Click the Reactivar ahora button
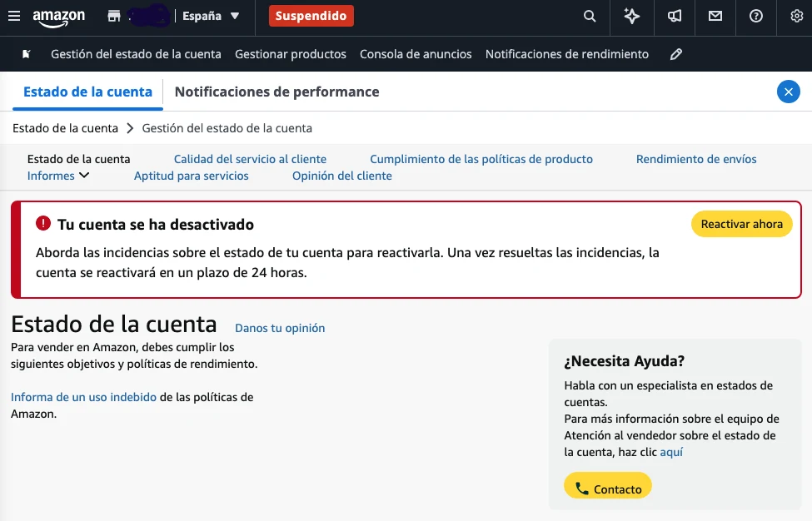The height and width of the screenshot is (521, 812). [x=741, y=224]
